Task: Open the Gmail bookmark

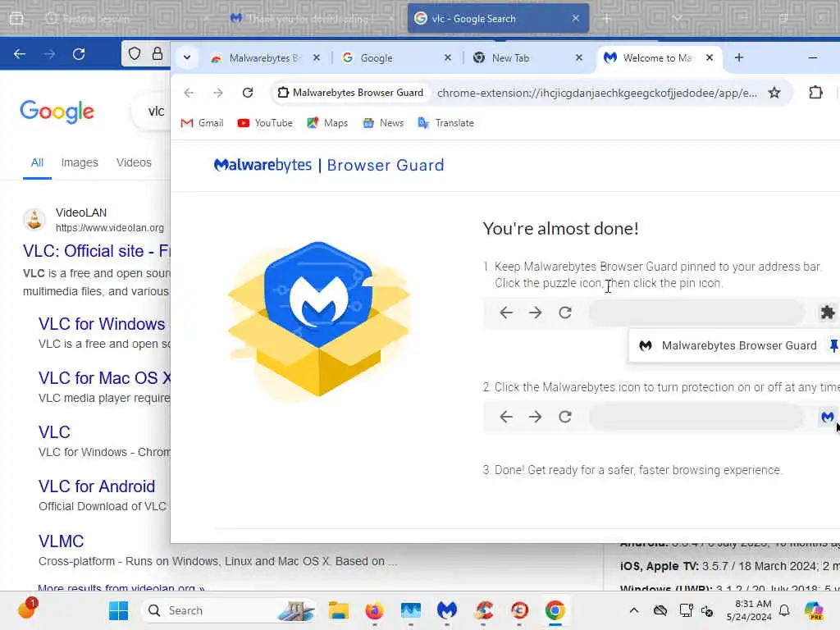Action: pos(202,123)
